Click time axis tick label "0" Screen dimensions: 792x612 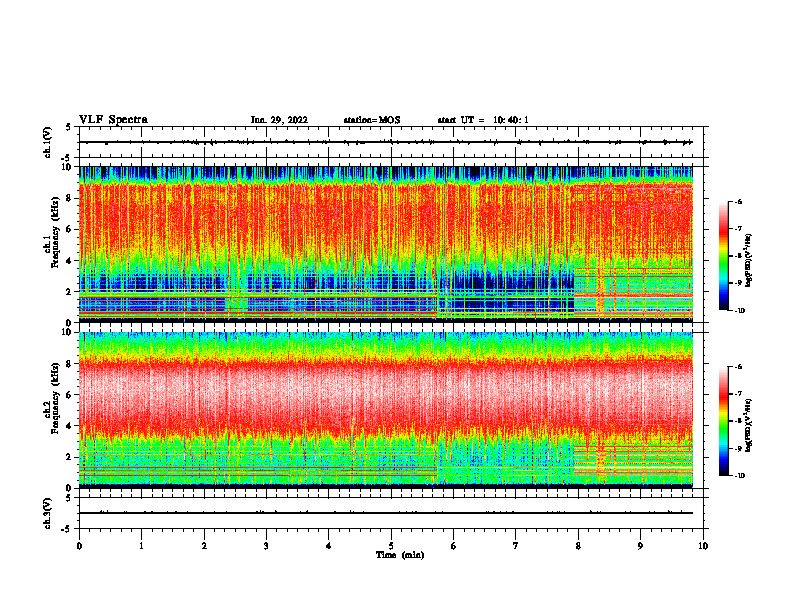click(x=79, y=546)
